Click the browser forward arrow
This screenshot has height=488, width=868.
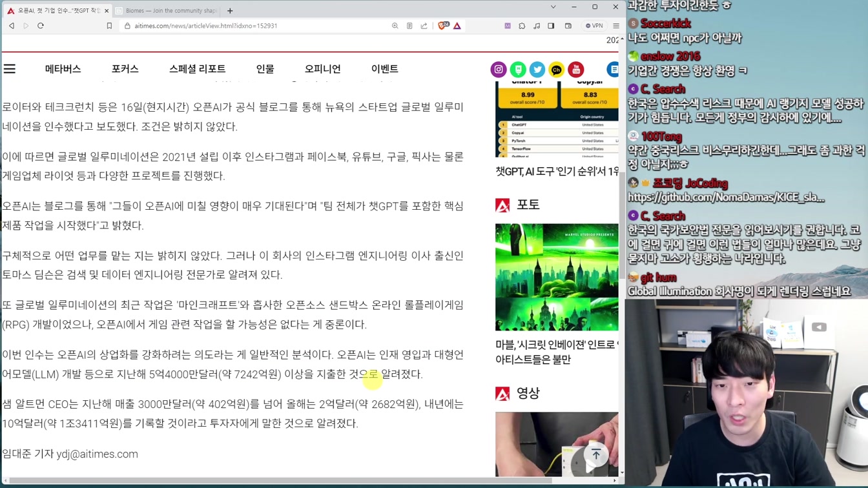pyautogui.click(x=26, y=26)
